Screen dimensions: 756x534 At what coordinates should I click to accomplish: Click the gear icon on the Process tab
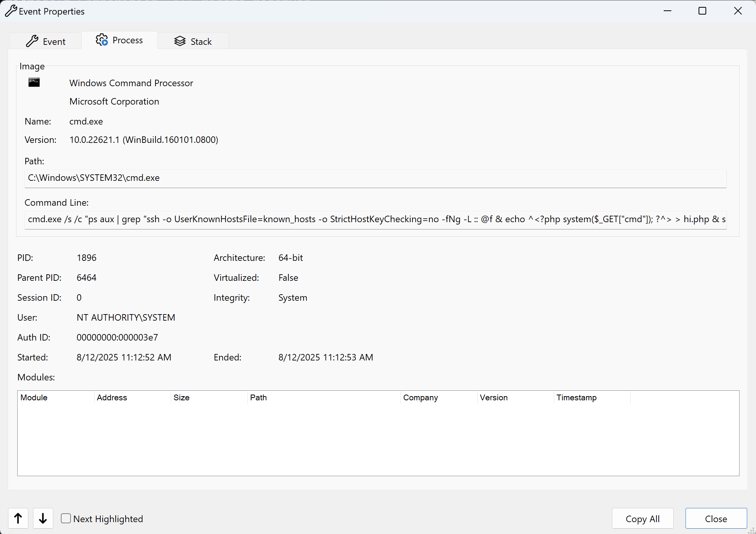coord(101,40)
